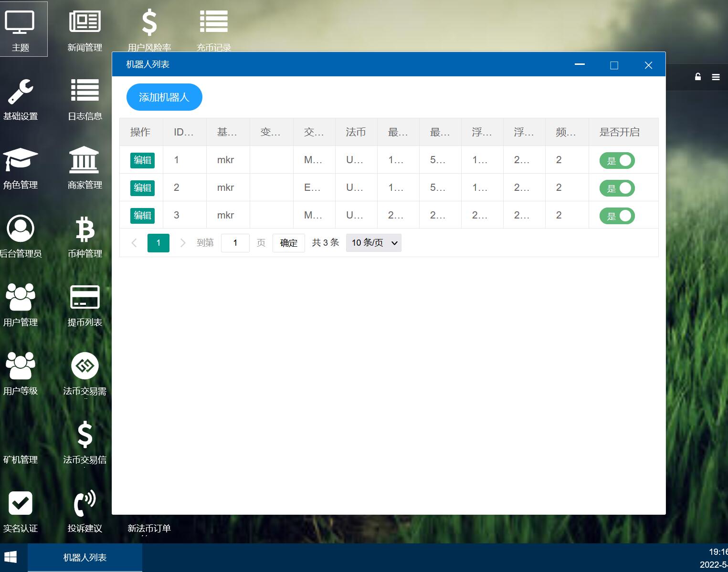The image size is (728, 572).
Task: Open the 投诉建议 phone icon
Action: (84, 504)
